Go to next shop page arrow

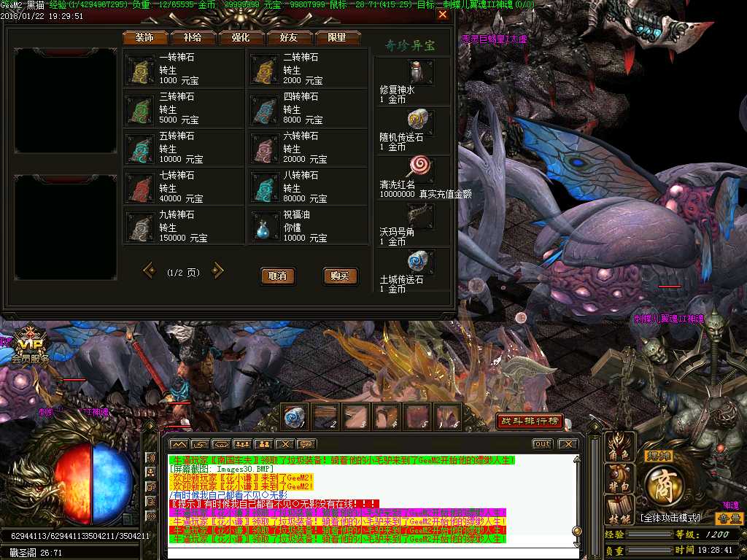[217, 271]
